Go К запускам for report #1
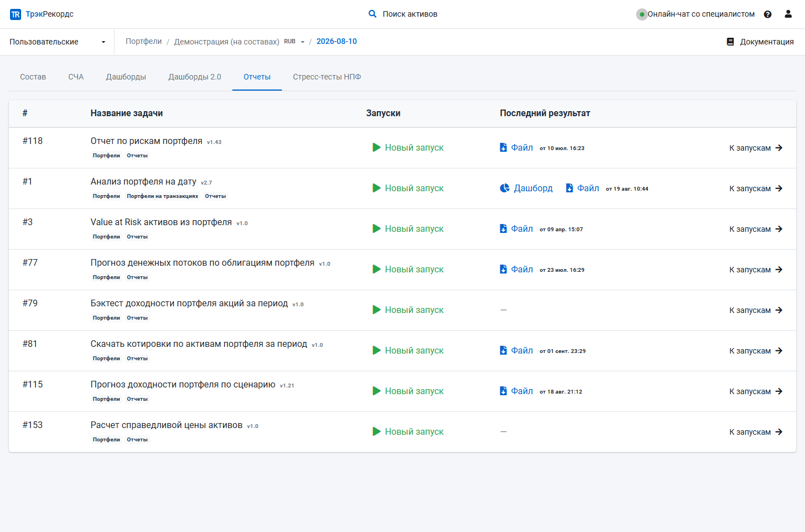 coord(756,188)
